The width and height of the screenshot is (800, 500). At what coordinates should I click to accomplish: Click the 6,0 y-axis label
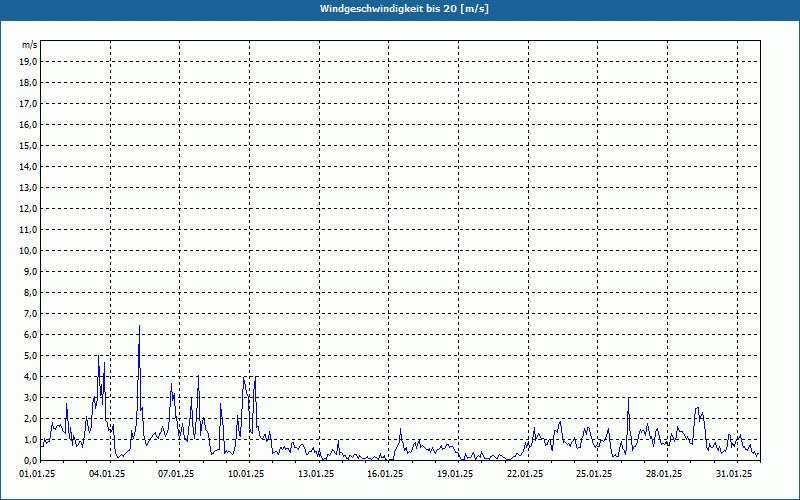31,335
